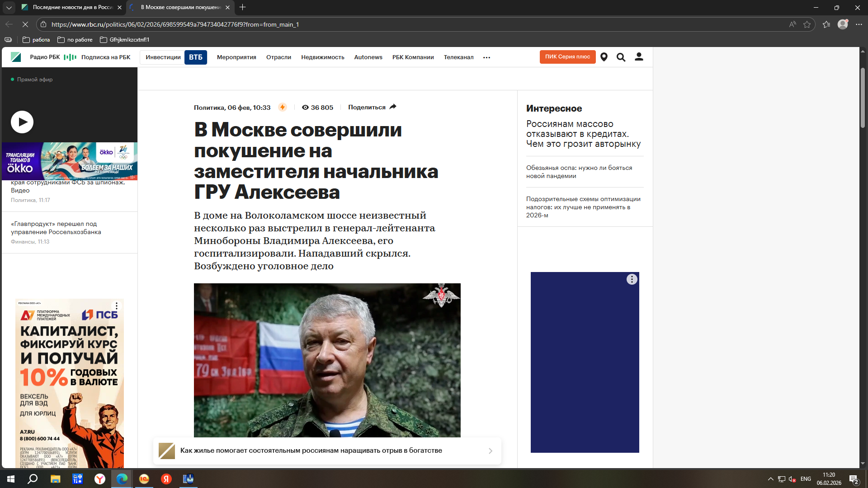Screen dimensions: 868x488
Task: Switch to Последние новости дня tab
Action: (72, 7)
